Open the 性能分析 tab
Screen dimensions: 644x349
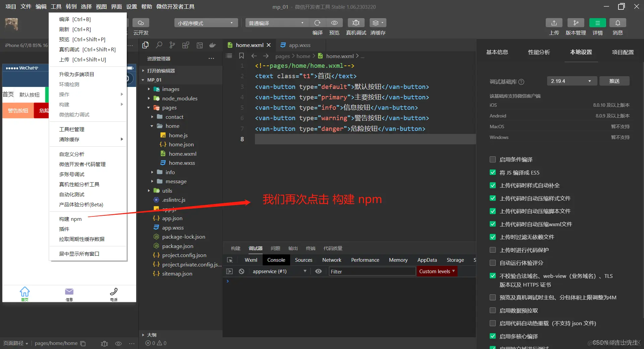click(539, 52)
